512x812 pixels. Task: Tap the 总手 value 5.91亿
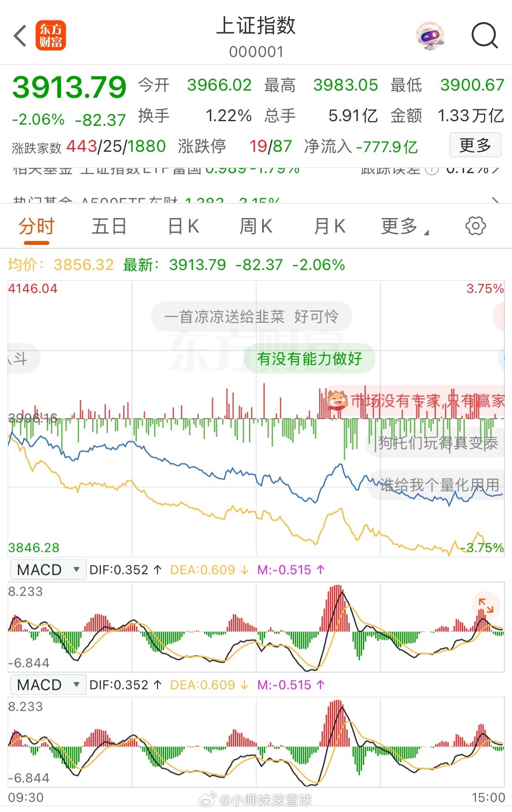(x=353, y=116)
